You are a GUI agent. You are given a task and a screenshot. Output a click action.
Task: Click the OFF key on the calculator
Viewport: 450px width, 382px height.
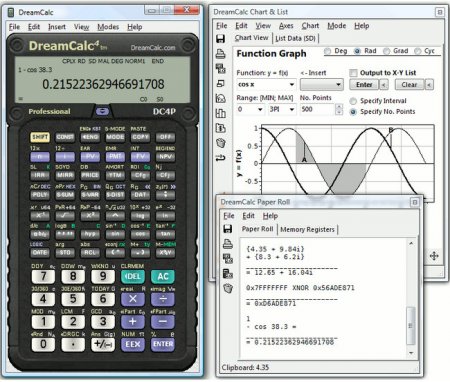(165, 137)
